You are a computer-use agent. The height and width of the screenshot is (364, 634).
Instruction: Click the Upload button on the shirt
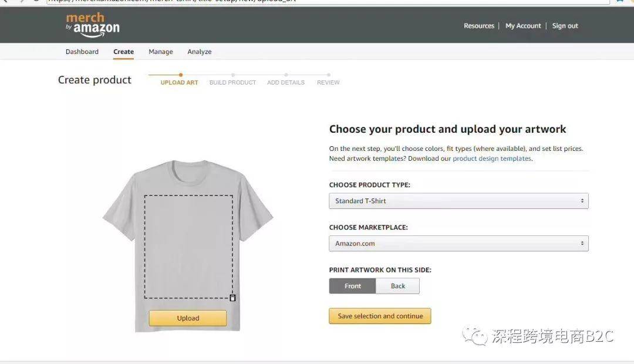188,318
